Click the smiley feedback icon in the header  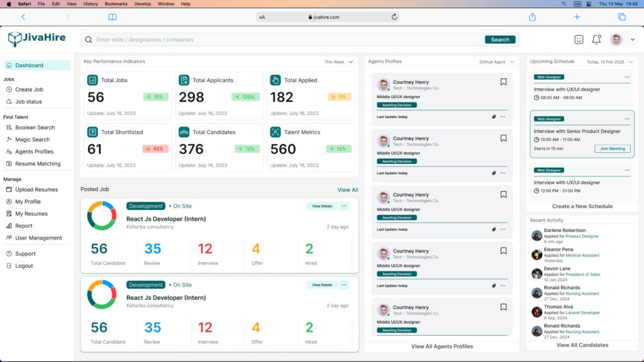tap(580, 39)
